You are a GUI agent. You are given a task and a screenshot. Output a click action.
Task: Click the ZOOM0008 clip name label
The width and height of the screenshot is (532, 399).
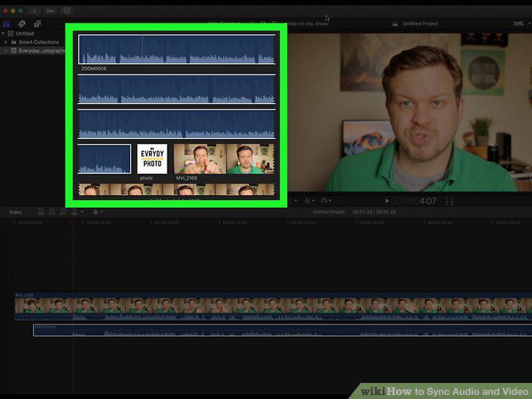point(94,69)
